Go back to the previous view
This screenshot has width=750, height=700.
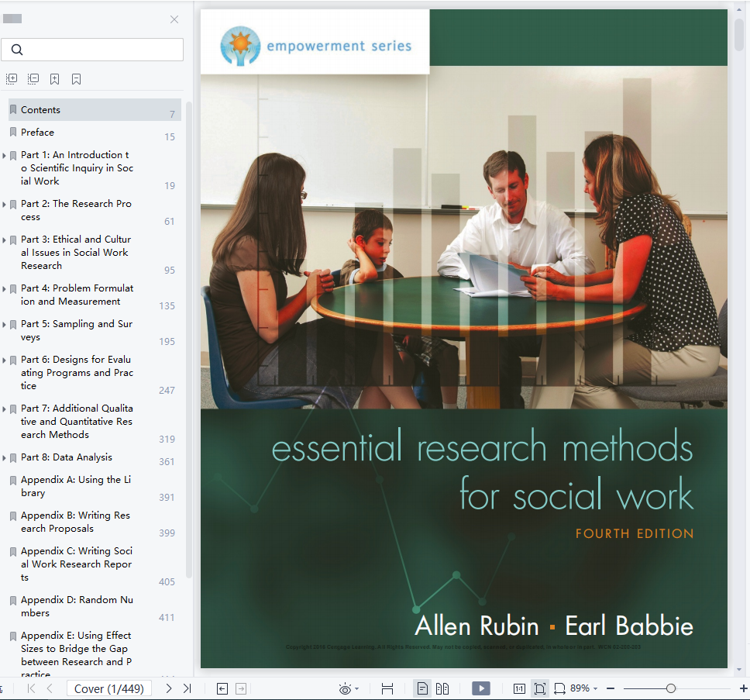tap(222, 688)
